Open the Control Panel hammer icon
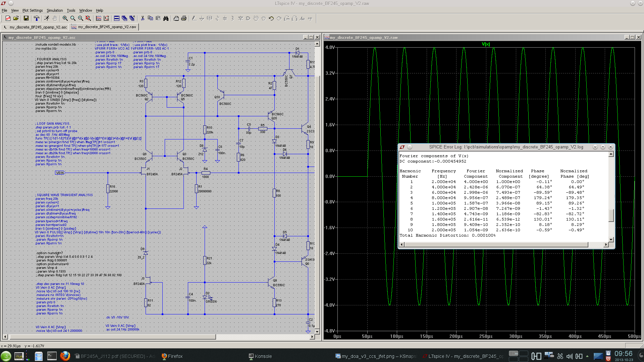The image size is (644, 362). (x=37, y=18)
